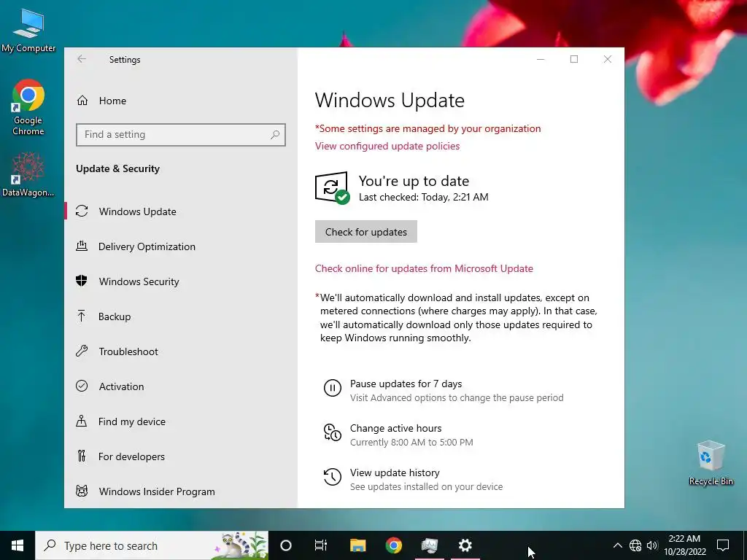
Task: Click the Update & Security heading
Action: pos(117,168)
